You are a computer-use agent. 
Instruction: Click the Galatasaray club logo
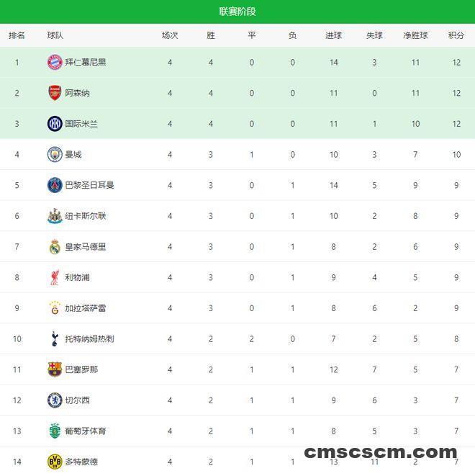pos(55,308)
